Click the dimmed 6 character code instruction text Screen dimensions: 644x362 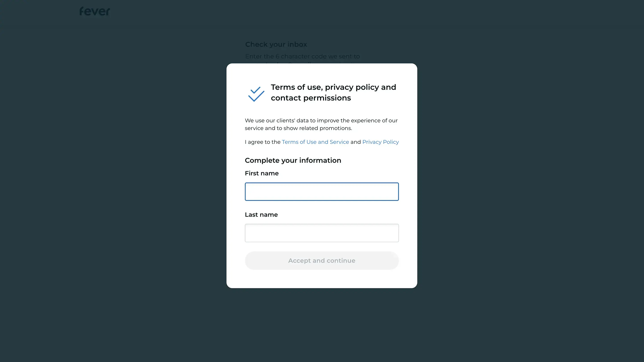tap(302, 57)
